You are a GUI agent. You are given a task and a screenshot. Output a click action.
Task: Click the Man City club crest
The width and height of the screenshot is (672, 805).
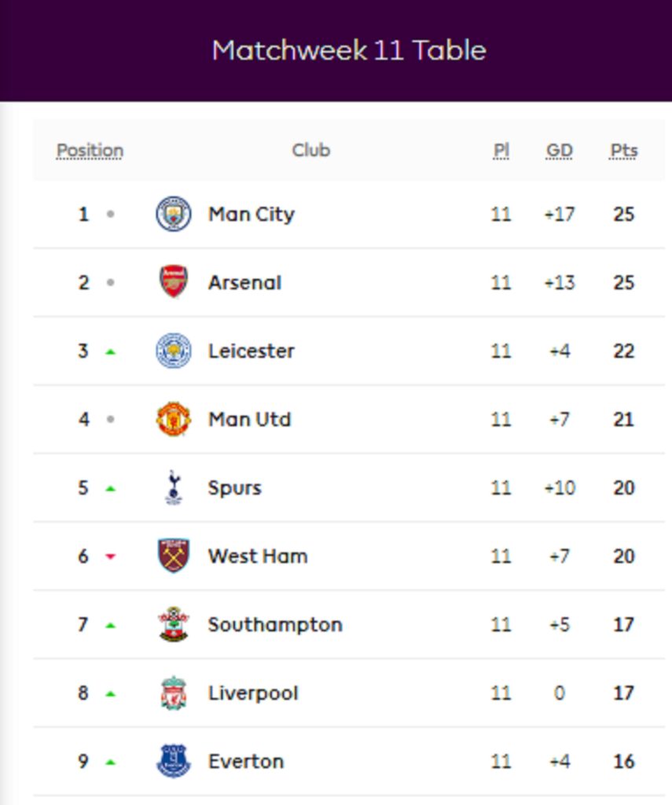coord(174,214)
